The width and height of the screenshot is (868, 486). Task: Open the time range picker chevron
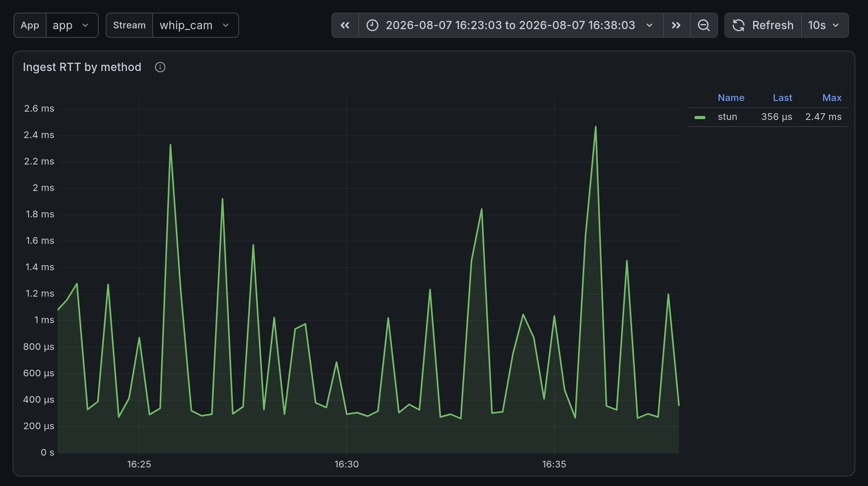tap(649, 25)
